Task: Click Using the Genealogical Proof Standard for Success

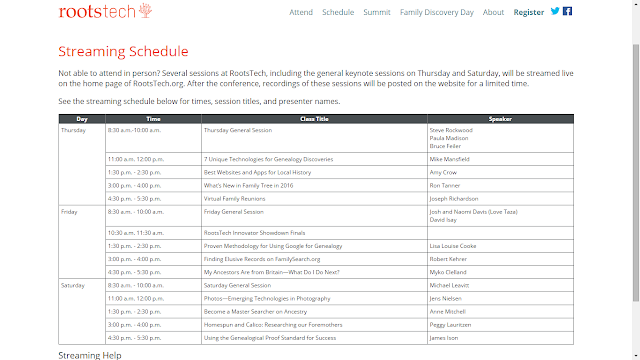Action: [x=270, y=338]
